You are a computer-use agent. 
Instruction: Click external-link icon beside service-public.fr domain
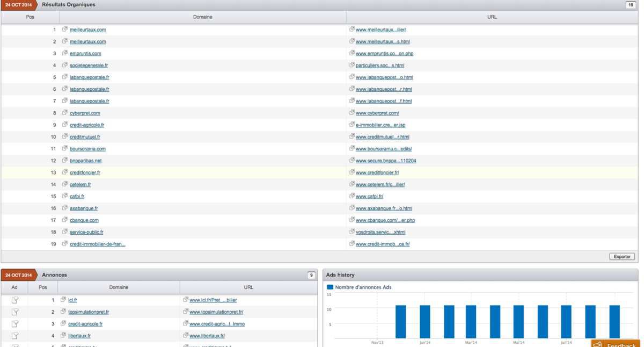click(64, 232)
